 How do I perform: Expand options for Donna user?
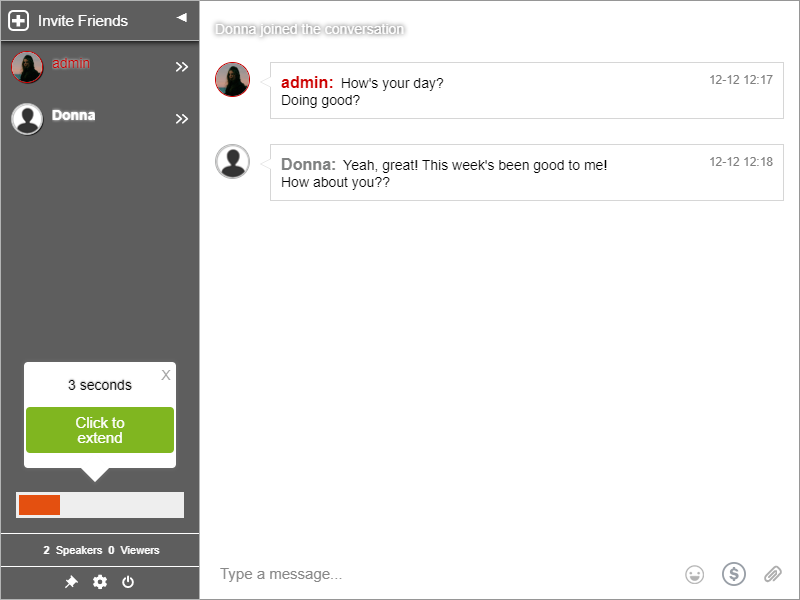click(182, 119)
